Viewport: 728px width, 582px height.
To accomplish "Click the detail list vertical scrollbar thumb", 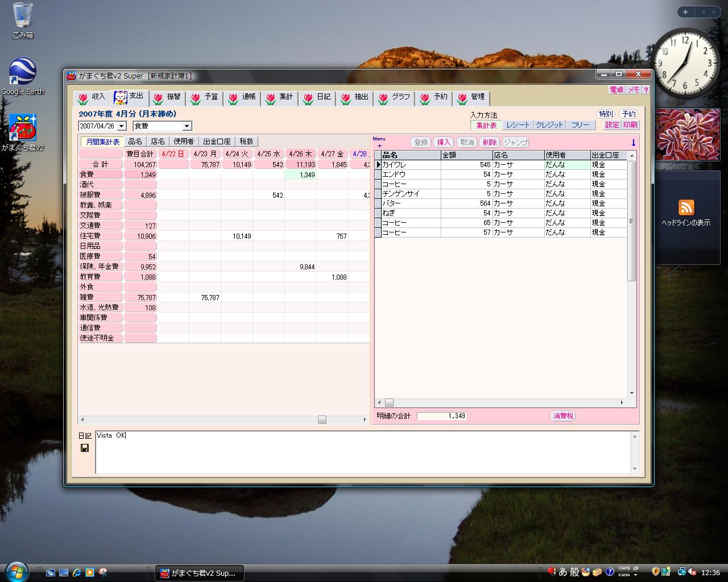I will [x=631, y=221].
